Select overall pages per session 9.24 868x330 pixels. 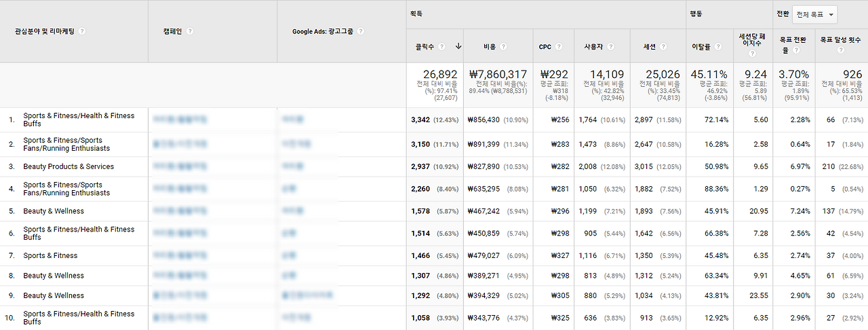(756, 74)
